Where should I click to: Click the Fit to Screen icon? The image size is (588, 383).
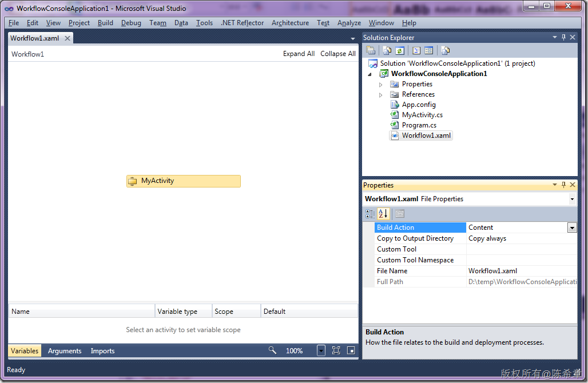point(336,350)
